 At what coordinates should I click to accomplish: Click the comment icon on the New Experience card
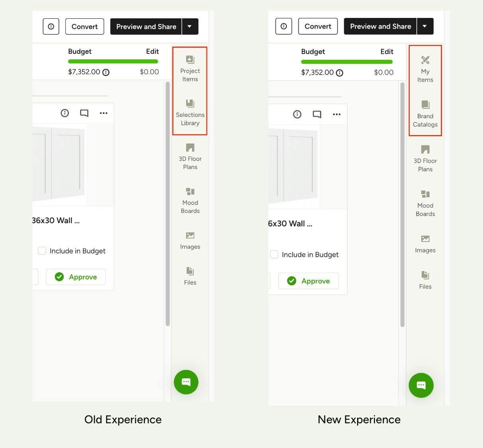(x=317, y=114)
